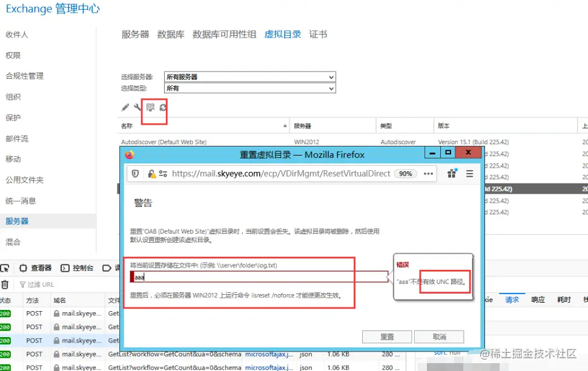Click the trash clear requests icon
The width and height of the screenshot is (588, 371).
coord(5,284)
